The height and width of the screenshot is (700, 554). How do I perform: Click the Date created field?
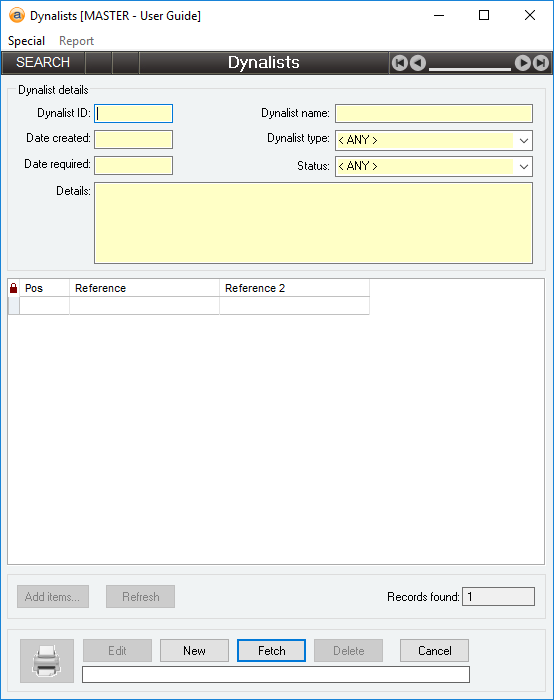tap(133, 139)
